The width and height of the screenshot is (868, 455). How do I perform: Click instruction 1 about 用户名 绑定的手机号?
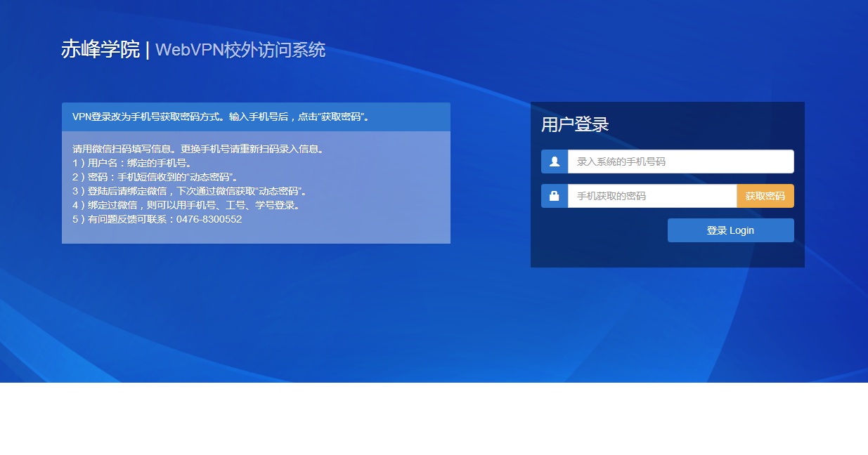(132, 163)
